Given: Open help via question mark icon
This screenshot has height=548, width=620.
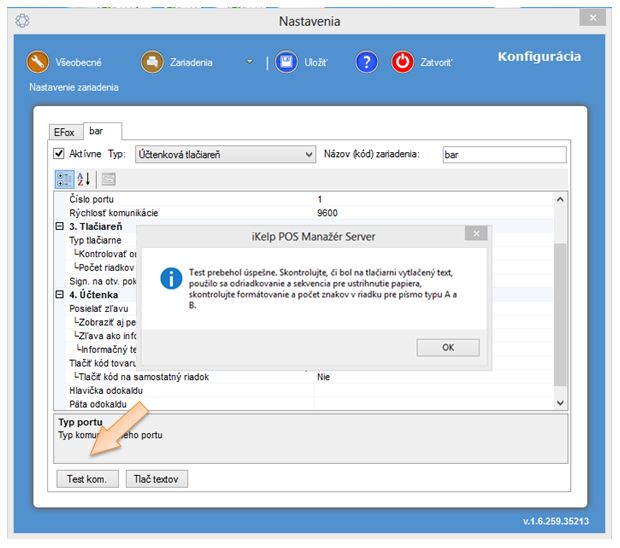Looking at the screenshot, I should pos(366,62).
